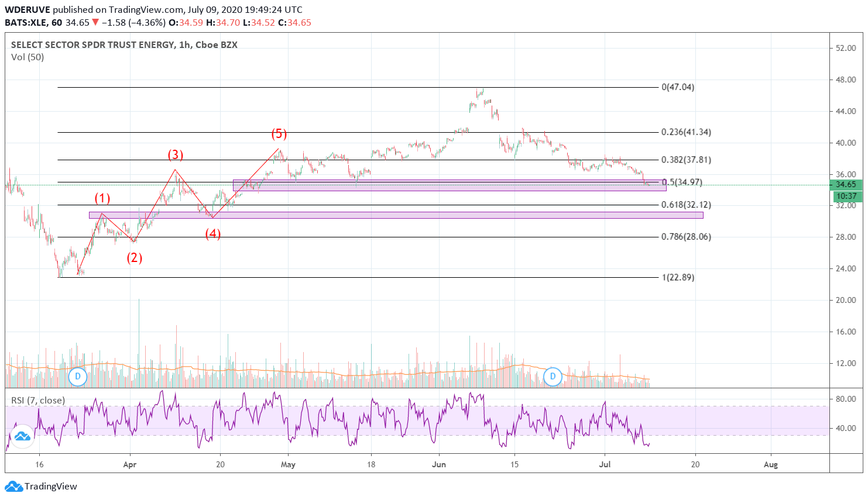Click the price axis label 24.00
The height and width of the screenshot is (500, 868).
click(x=846, y=269)
